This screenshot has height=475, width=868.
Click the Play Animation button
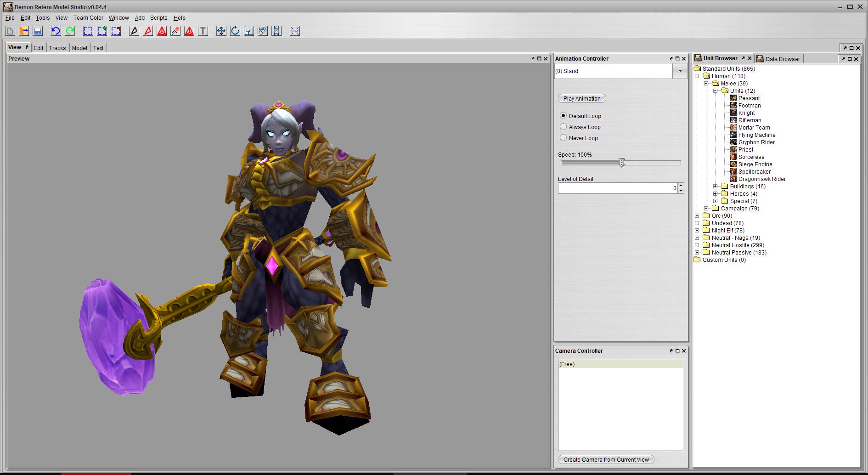click(582, 98)
